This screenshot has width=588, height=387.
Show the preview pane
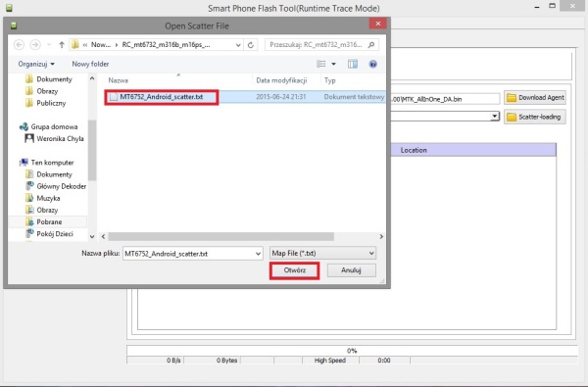[x=353, y=64]
